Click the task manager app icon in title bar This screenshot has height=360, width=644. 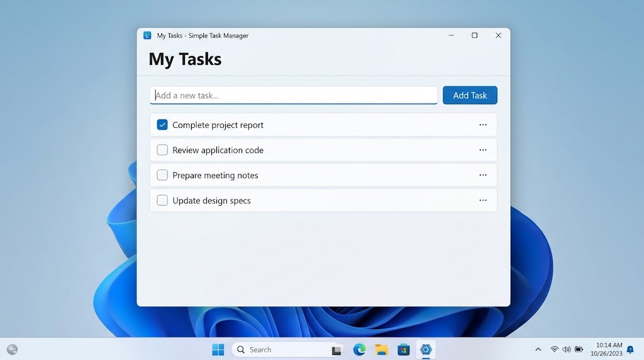coord(147,35)
